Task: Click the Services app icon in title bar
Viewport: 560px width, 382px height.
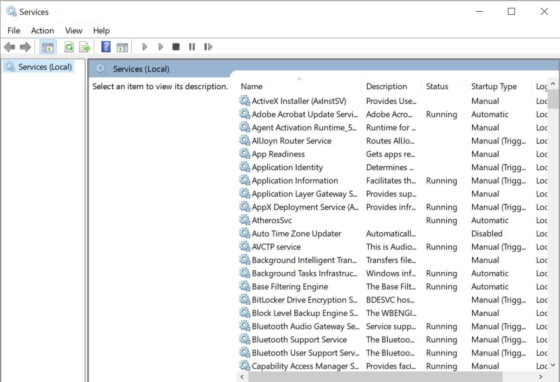Action: click(11, 11)
